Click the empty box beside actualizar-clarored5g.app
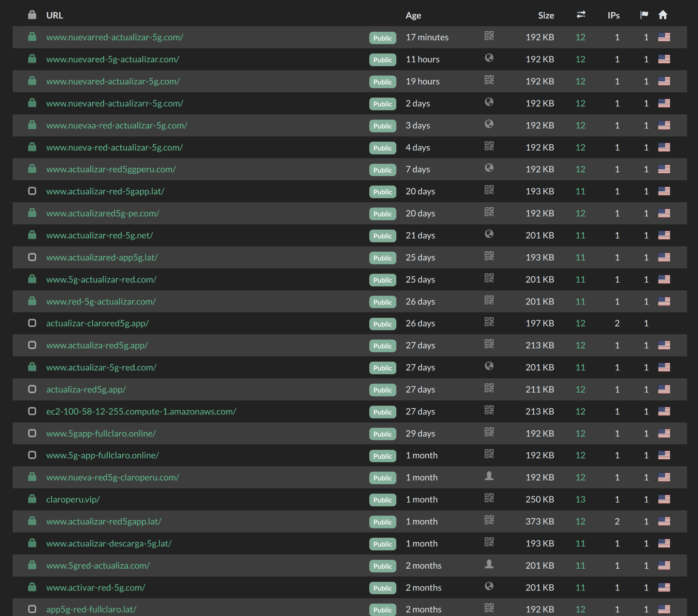The height and width of the screenshot is (616, 698). pos(32,323)
